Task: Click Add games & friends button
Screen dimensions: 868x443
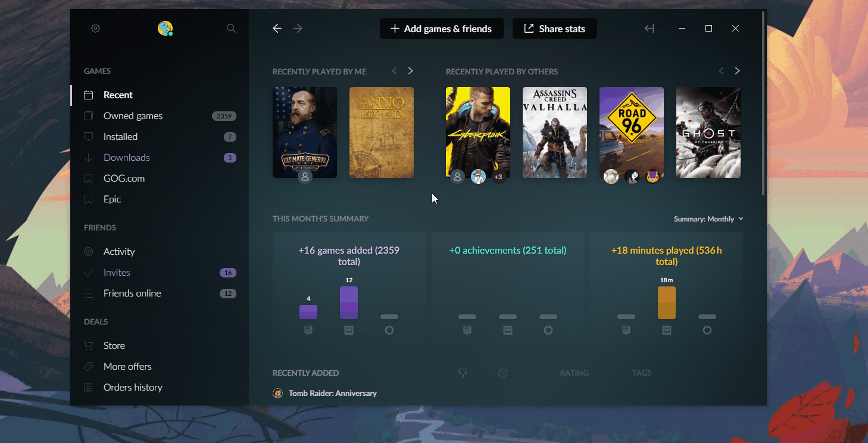Action: (441, 28)
